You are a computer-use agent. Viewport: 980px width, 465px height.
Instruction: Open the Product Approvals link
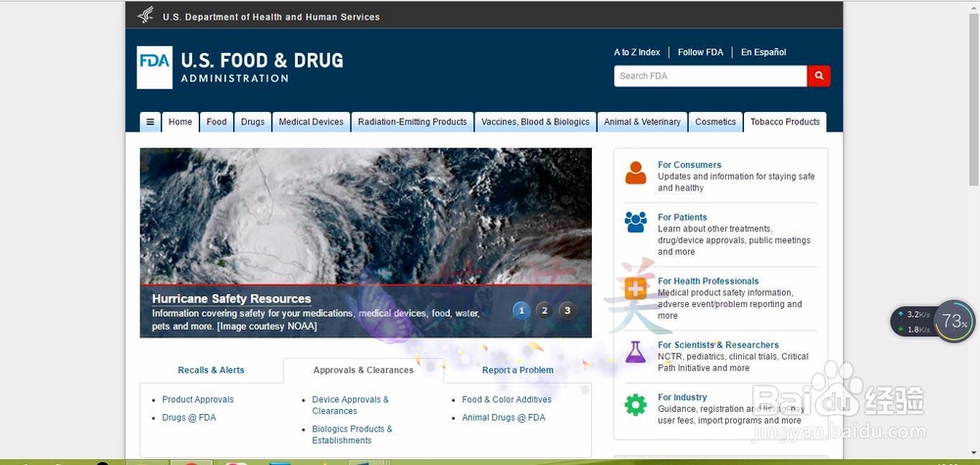(x=198, y=399)
